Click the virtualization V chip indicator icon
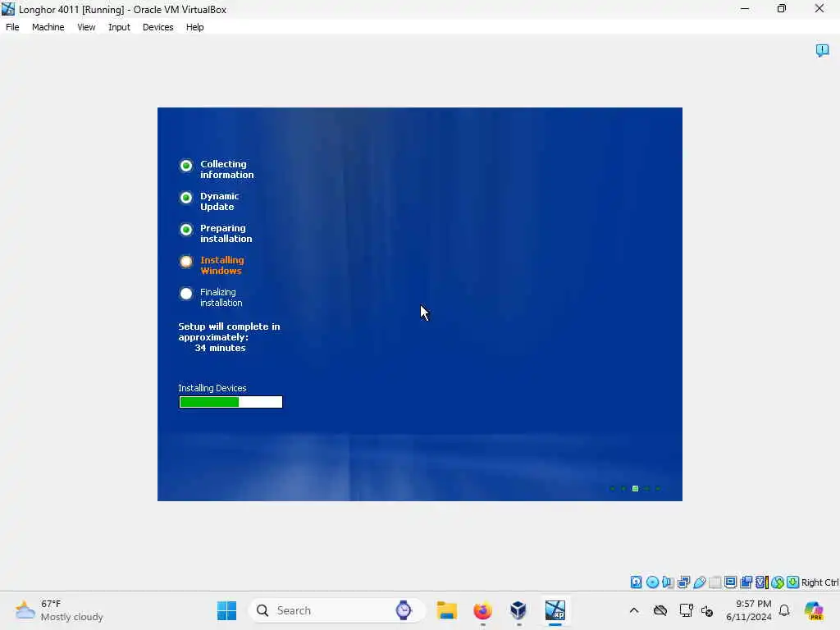Viewport: 840px width, 630px height. tap(762, 582)
